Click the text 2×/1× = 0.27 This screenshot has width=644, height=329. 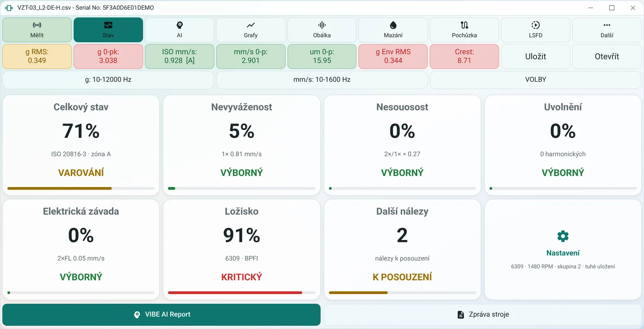402,154
